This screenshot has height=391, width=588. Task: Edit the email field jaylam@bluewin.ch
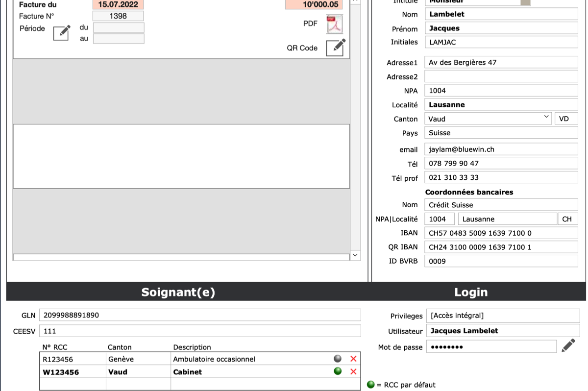click(x=501, y=149)
